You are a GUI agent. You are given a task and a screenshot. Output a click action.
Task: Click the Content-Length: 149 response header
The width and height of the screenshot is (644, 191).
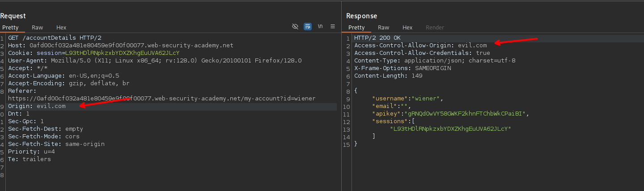tap(388, 76)
